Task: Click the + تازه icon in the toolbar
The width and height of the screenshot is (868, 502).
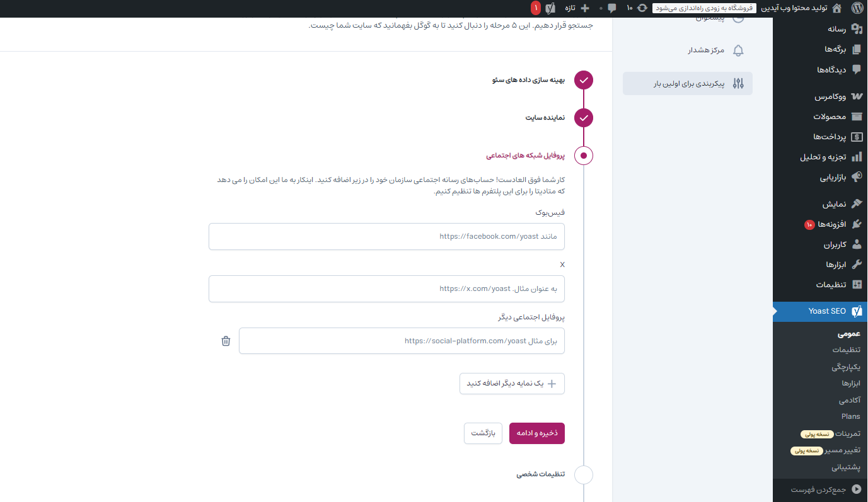Action: click(585, 8)
